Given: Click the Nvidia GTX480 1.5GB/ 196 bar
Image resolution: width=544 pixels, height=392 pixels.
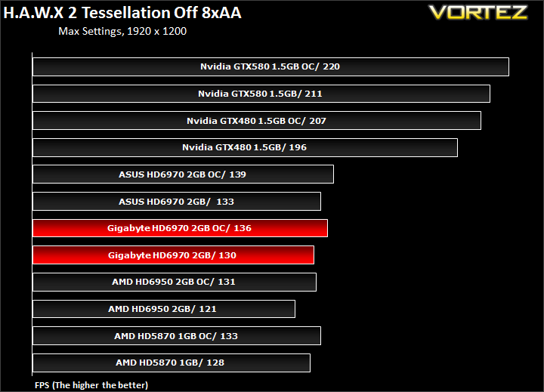Looking at the screenshot, I should [245, 147].
